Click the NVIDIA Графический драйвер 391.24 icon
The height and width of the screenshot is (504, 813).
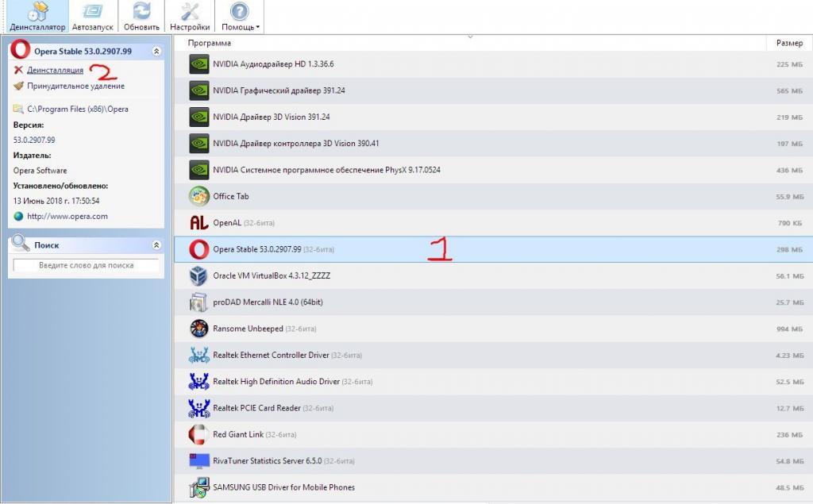click(x=199, y=90)
